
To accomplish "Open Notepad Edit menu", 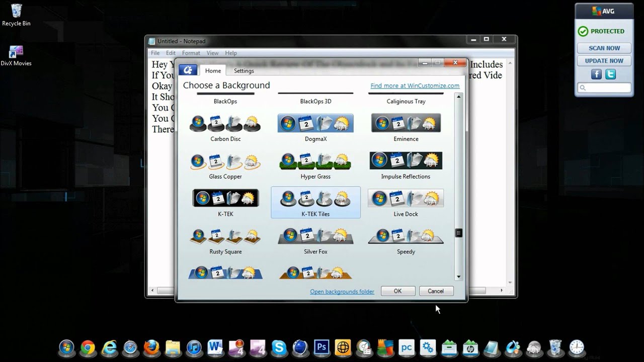I will point(171,53).
